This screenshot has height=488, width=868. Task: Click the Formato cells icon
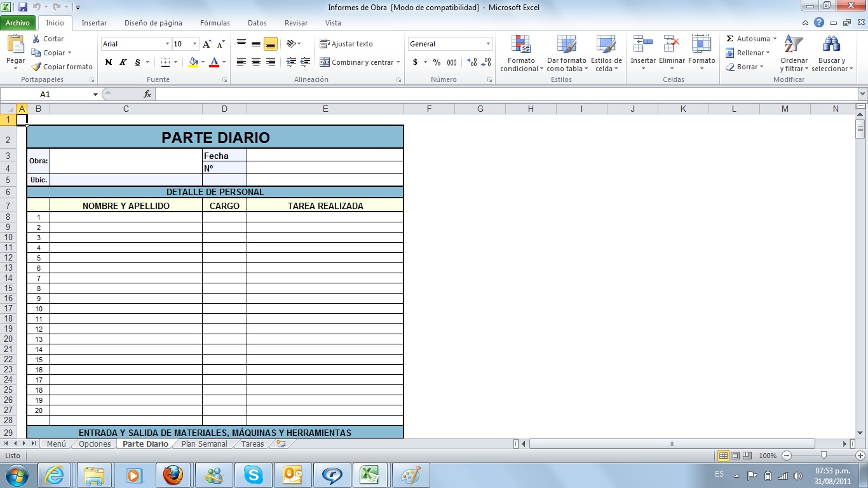[702, 44]
